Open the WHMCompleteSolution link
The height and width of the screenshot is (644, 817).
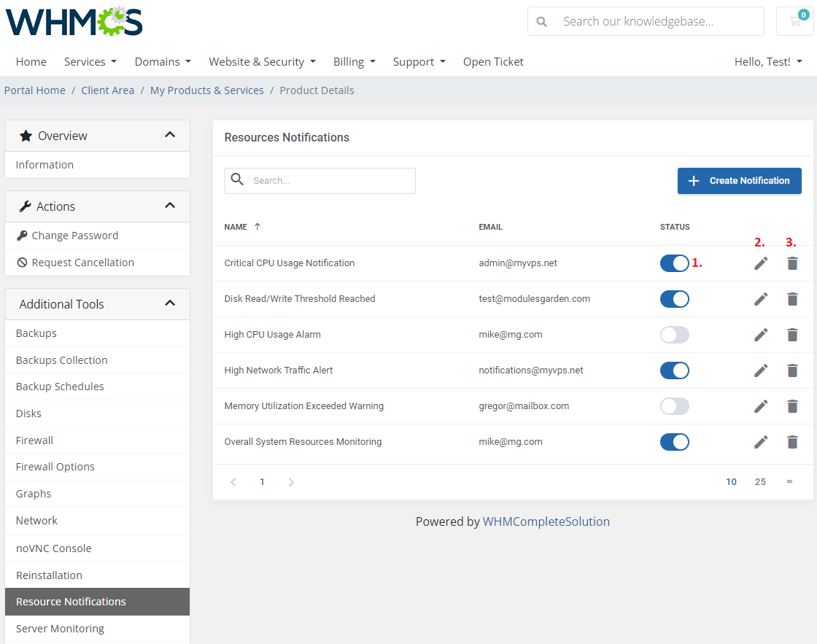point(546,521)
